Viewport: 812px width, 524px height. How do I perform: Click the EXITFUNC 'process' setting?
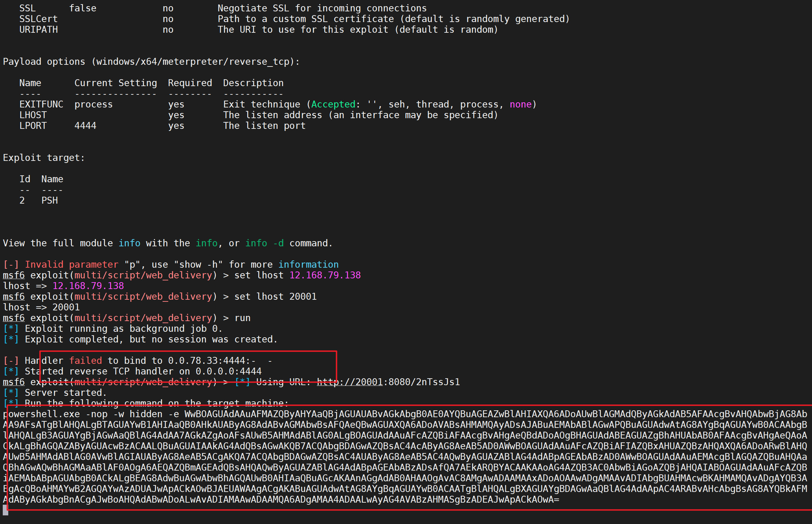tap(93, 104)
